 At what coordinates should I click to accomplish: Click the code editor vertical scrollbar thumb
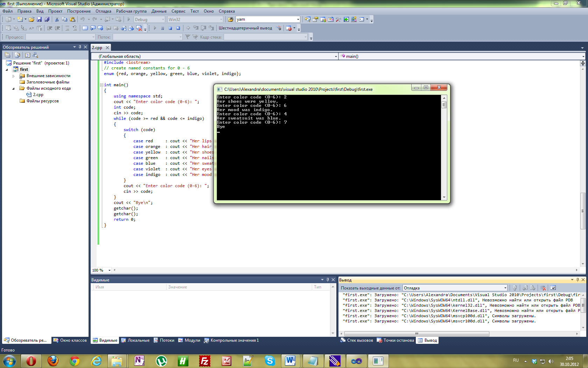click(x=583, y=211)
